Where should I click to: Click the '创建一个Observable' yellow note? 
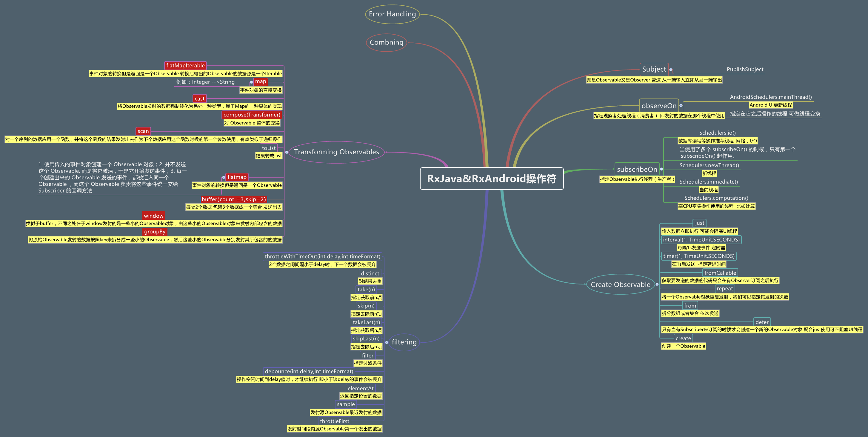pyautogui.click(x=683, y=346)
